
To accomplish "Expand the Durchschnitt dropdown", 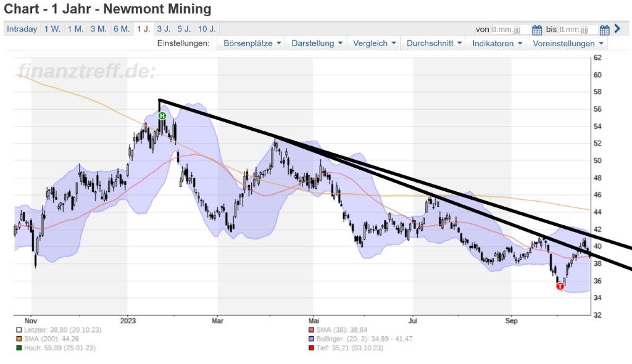I will 434,43.
